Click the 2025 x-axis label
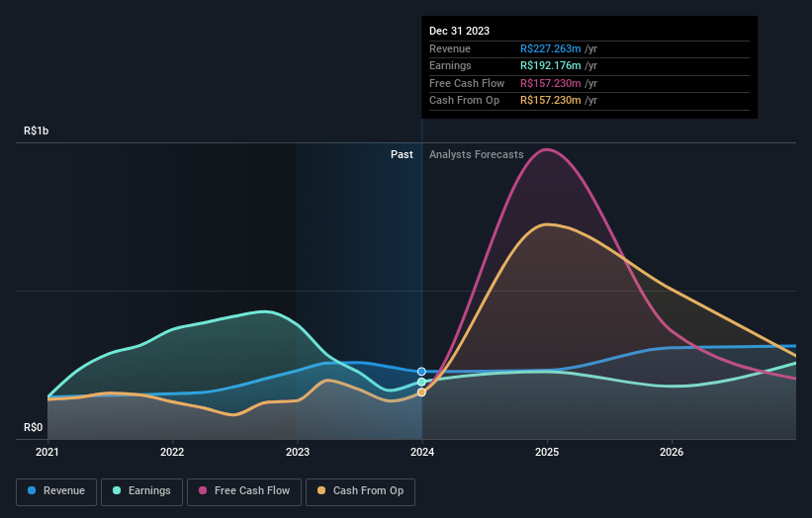The height and width of the screenshot is (518, 812). click(547, 453)
